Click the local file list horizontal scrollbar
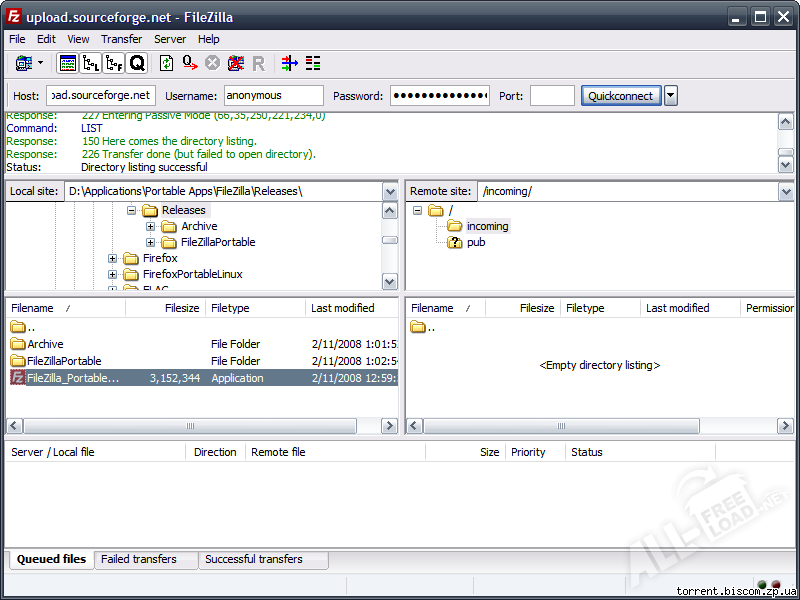This screenshot has height=600, width=800. [200, 426]
